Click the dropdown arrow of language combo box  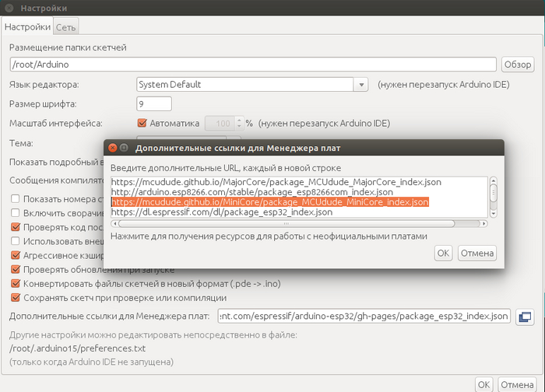[x=361, y=84]
